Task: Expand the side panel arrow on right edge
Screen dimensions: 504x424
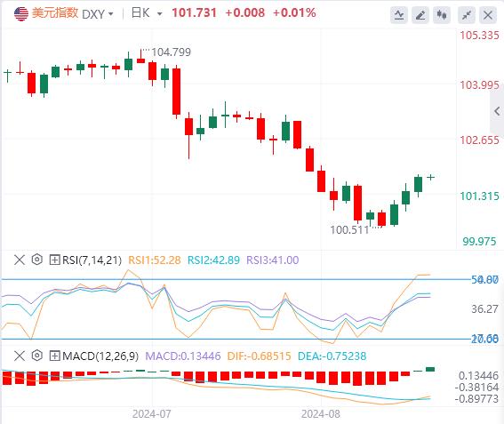Action: point(497,111)
